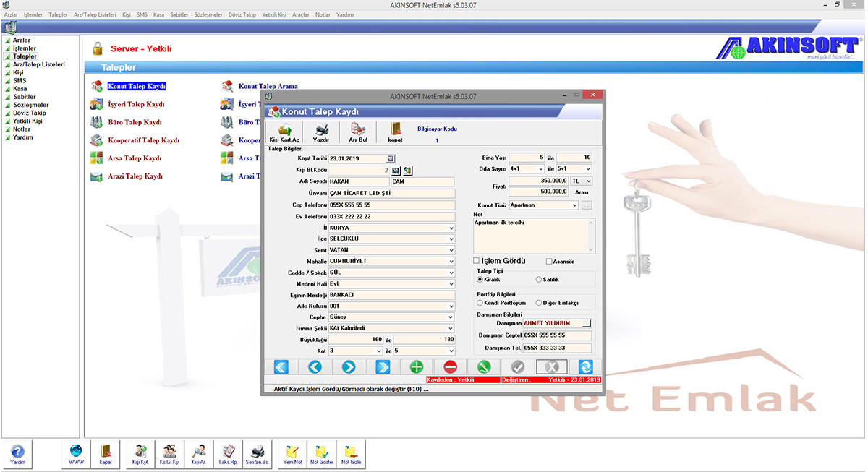Enable the İşlem Gördü checkbox
The image size is (868, 472).
[x=475, y=259]
